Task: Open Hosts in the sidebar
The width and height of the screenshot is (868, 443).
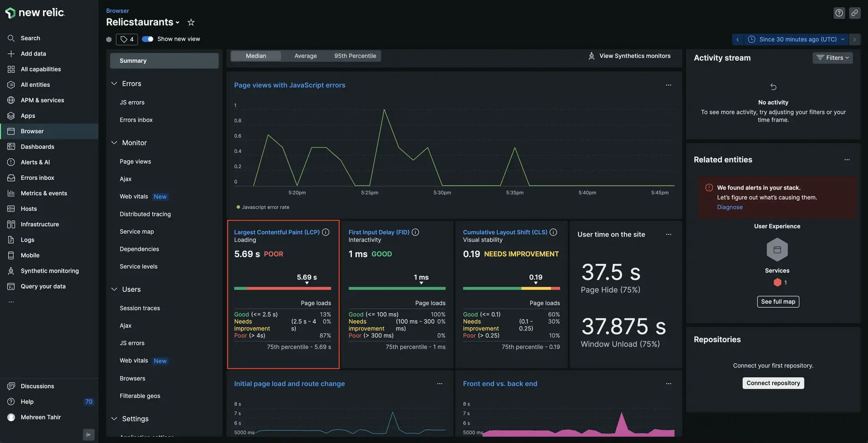Action: click(29, 209)
